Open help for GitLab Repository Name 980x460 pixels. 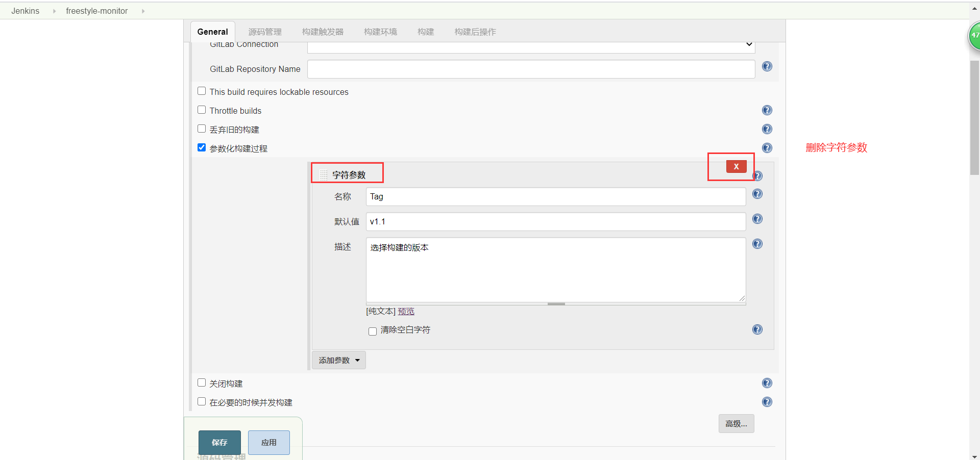tap(767, 66)
